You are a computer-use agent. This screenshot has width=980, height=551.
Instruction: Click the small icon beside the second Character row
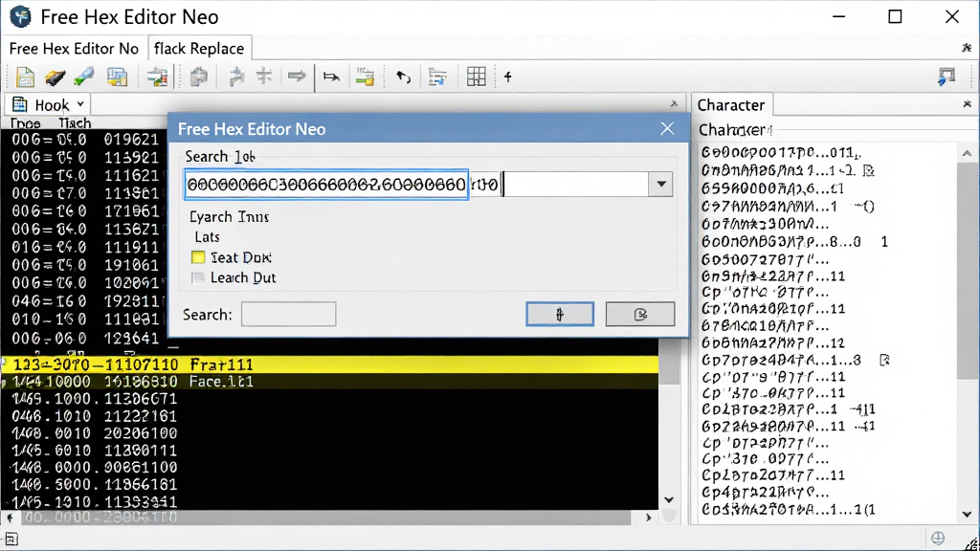click(868, 170)
